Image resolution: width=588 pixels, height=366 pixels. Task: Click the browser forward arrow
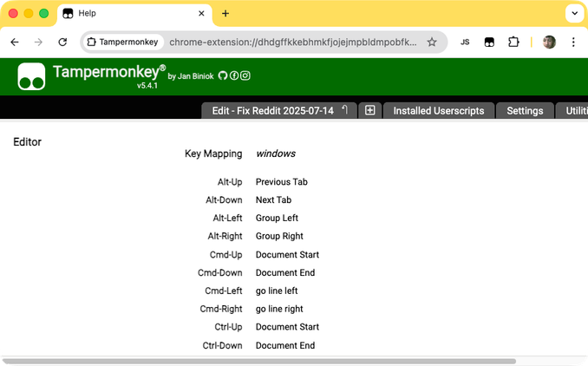pyautogui.click(x=38, y=42)
